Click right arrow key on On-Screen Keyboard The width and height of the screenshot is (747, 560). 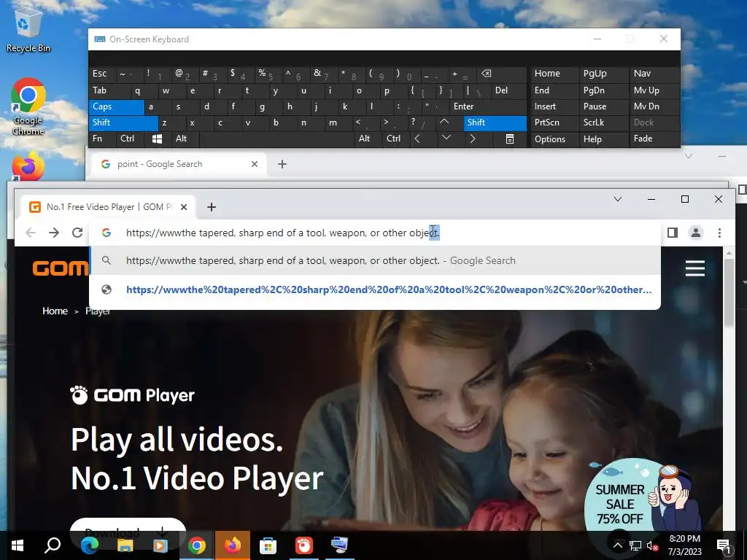point(472,139)
